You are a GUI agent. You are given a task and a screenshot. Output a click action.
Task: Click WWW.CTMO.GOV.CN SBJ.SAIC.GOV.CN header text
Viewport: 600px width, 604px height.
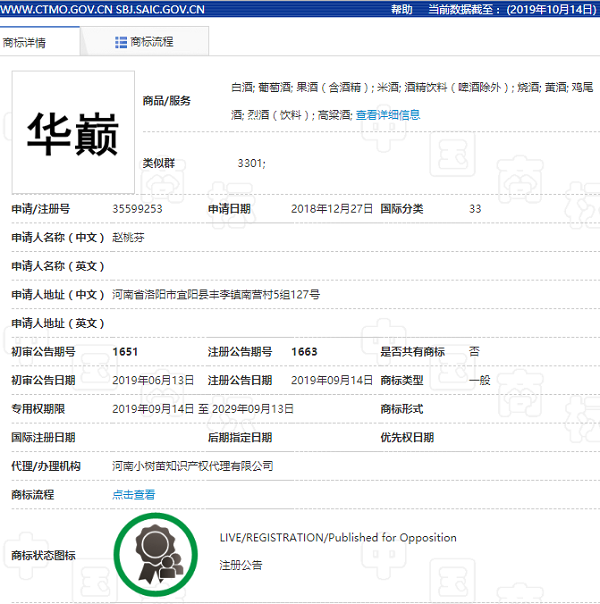click(102, 9)
